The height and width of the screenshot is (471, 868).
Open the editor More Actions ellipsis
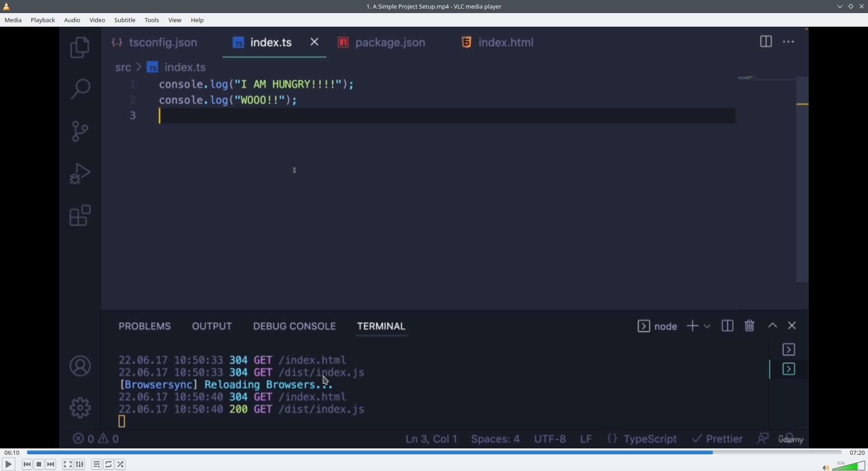tap(789, 42)
